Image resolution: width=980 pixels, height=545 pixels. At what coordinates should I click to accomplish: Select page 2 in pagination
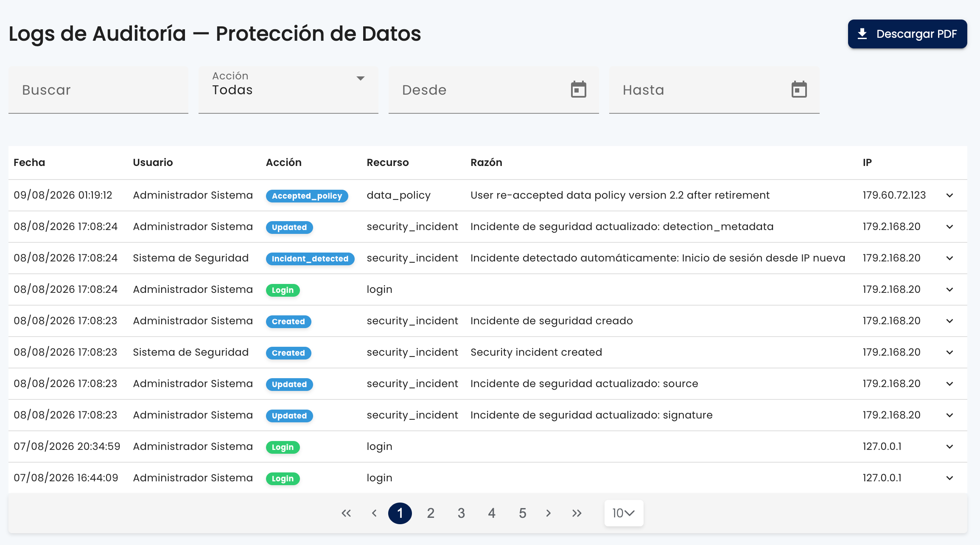click(x=431, y=513)
